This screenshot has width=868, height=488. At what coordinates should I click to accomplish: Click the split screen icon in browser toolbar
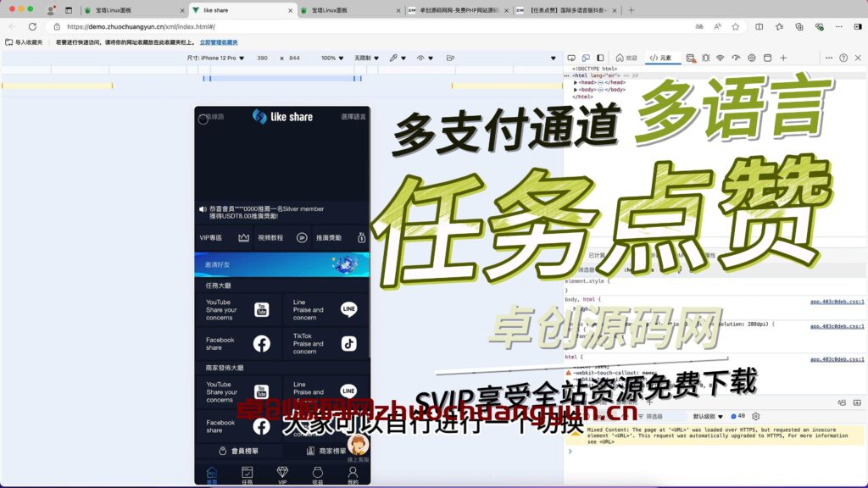(x=759, y=26)
